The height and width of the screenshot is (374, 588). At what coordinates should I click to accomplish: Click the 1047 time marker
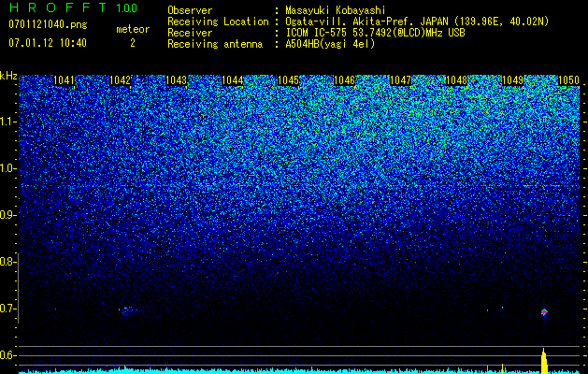pyautogui.click(x=400, y=80)
